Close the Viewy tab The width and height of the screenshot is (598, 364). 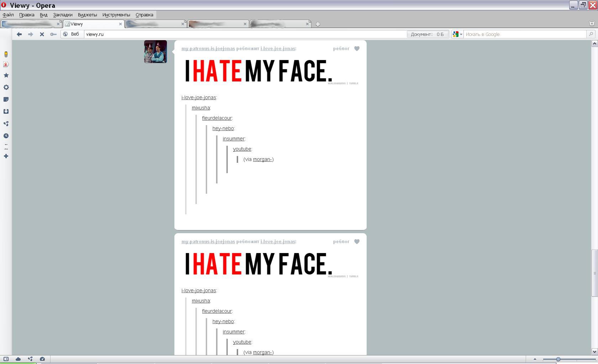tap(120, 24)
